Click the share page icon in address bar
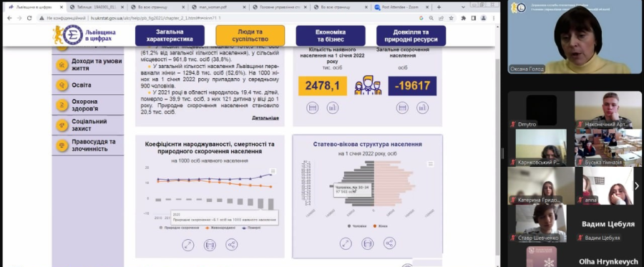This screenshot has height=267, width=644. tap(441, 18)
